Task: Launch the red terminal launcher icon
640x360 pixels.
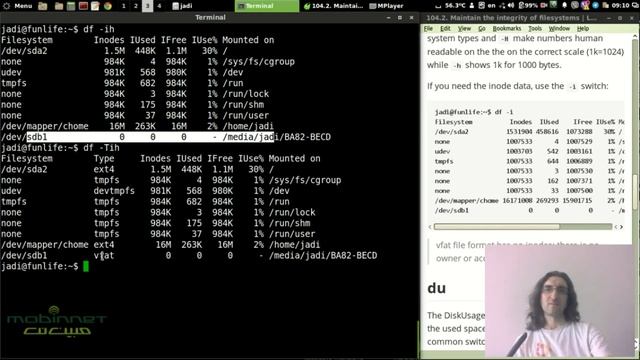Action: click(x=83, y=6)
